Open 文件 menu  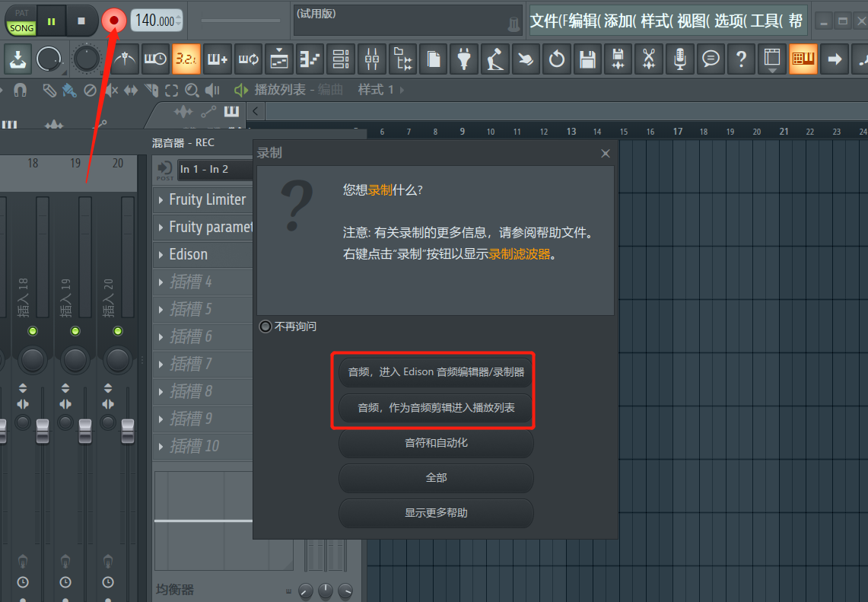[548, 21]
